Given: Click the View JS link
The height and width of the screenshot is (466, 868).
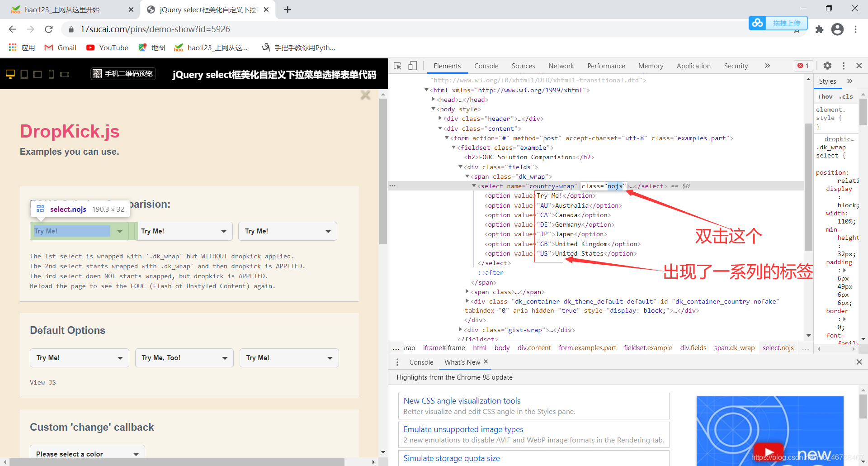Looking at the screenshot, I should (43, 382).
